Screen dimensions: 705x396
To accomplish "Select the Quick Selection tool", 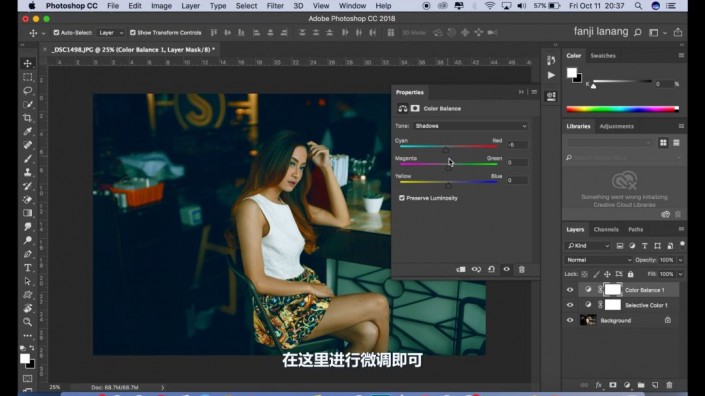I will coord(27,104).
